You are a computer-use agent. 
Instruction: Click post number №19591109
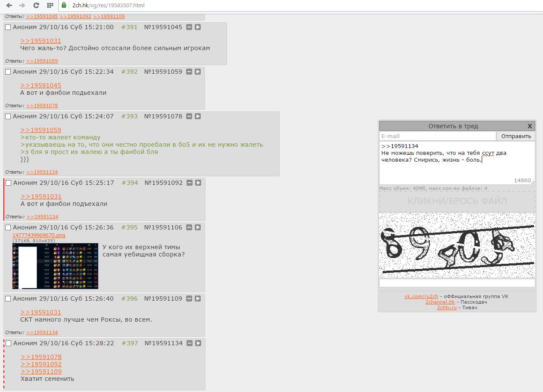pyautogui.click(x=163, y=299)
